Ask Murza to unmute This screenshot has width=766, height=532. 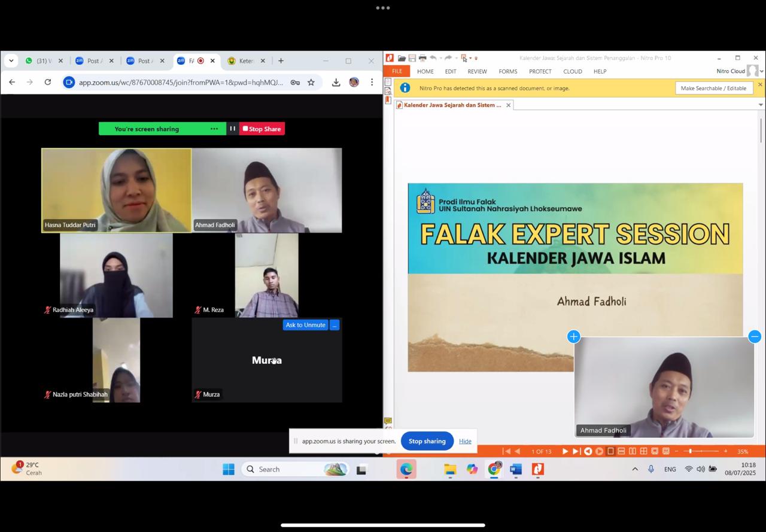(305, 325)
